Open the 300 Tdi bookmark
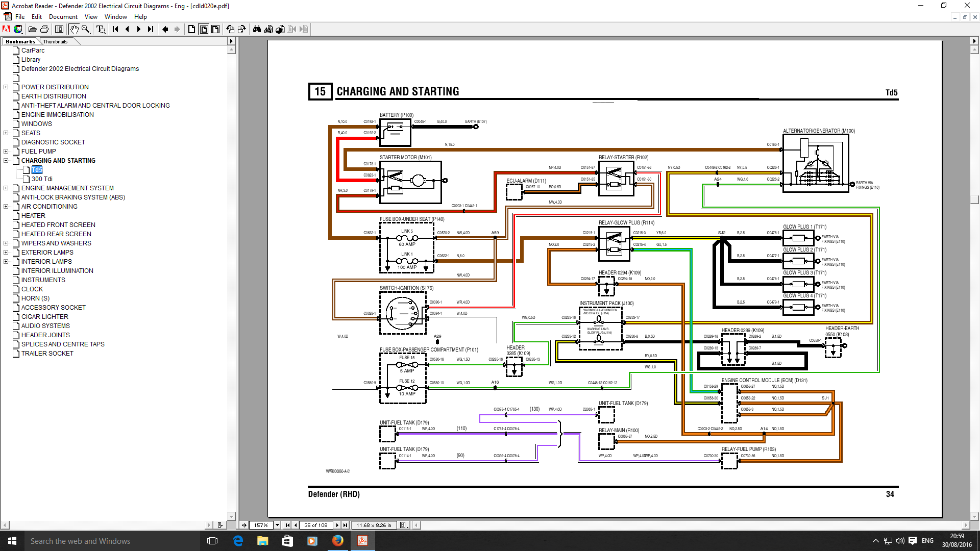This screenshot has height=551, width=980. tap(42, 179)
